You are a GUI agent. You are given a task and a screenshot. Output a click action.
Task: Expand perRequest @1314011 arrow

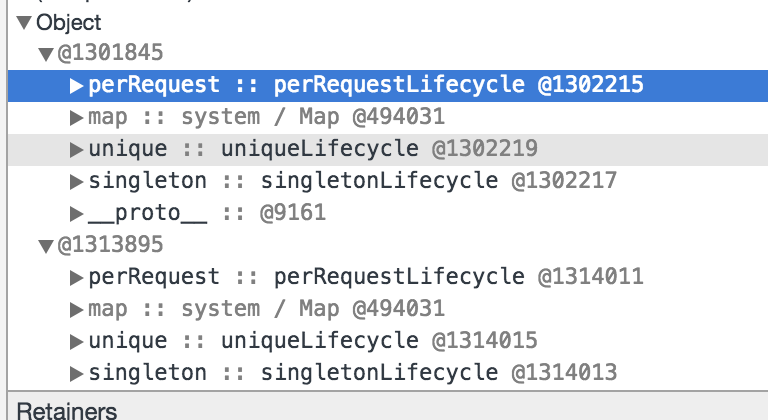pos(76,277)
